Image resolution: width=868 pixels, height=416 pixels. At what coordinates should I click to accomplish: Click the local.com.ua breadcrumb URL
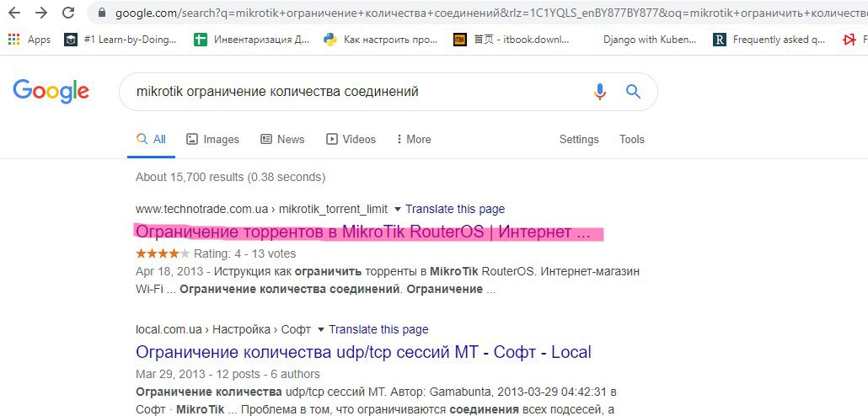click(x=223, y=330)
